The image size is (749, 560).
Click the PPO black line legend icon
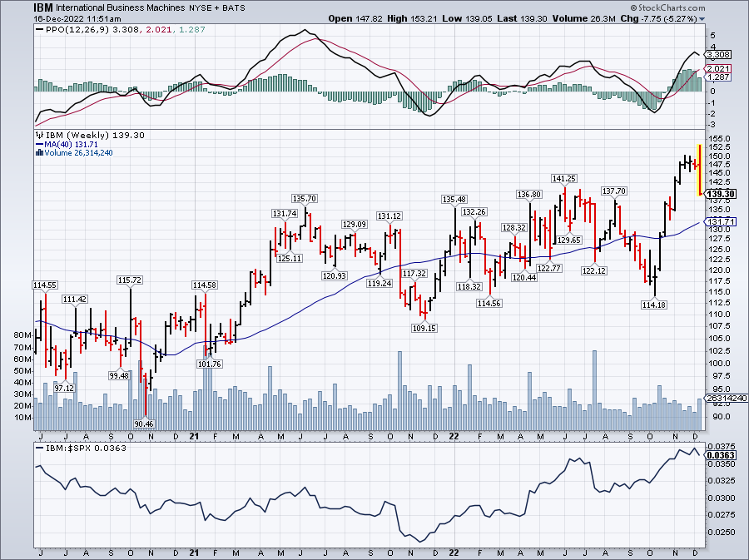38,29
